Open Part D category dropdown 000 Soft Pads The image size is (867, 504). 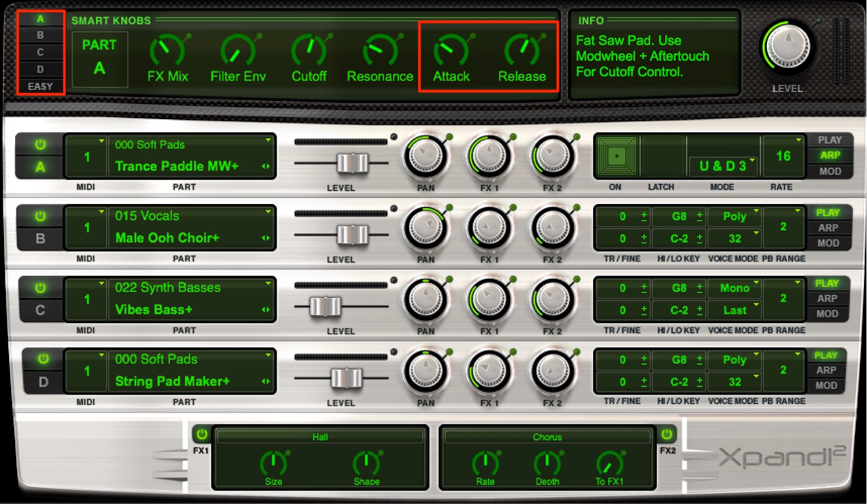point(192,359)
